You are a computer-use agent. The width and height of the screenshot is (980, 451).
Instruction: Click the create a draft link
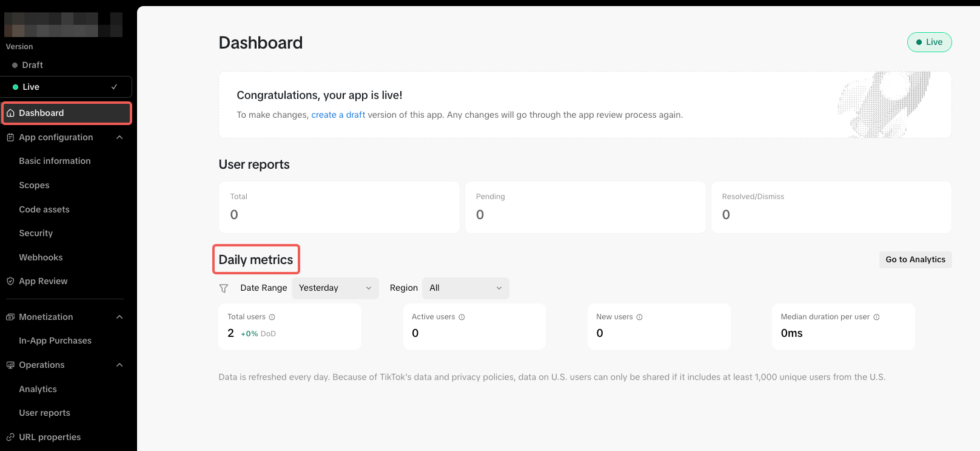338,115
